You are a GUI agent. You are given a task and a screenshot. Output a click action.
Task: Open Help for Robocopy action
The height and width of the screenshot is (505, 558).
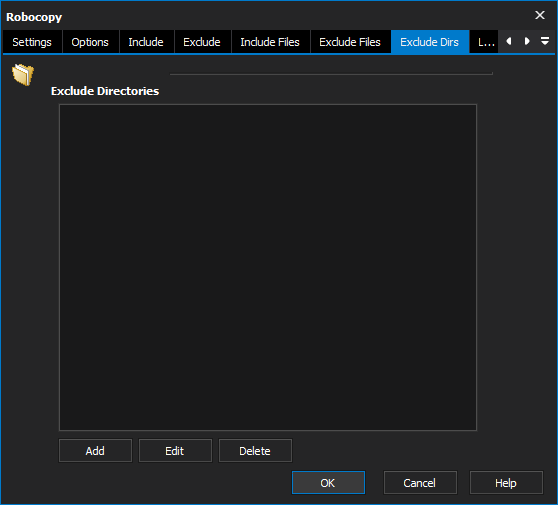point(506,483)
